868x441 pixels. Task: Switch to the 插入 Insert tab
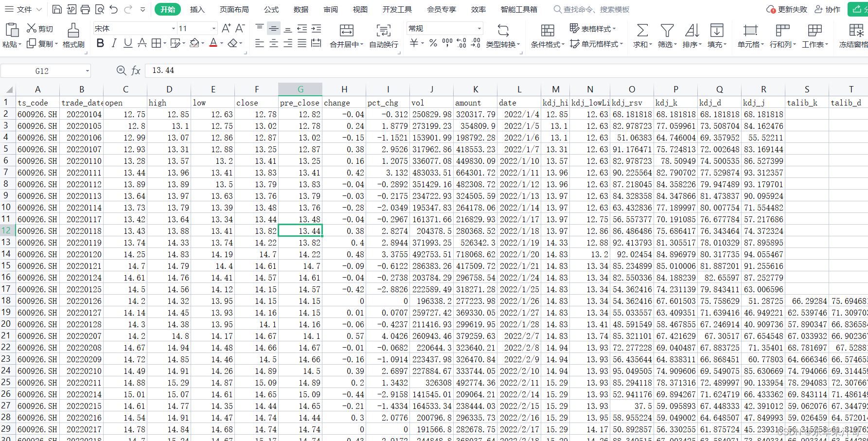tap(197, 9)
